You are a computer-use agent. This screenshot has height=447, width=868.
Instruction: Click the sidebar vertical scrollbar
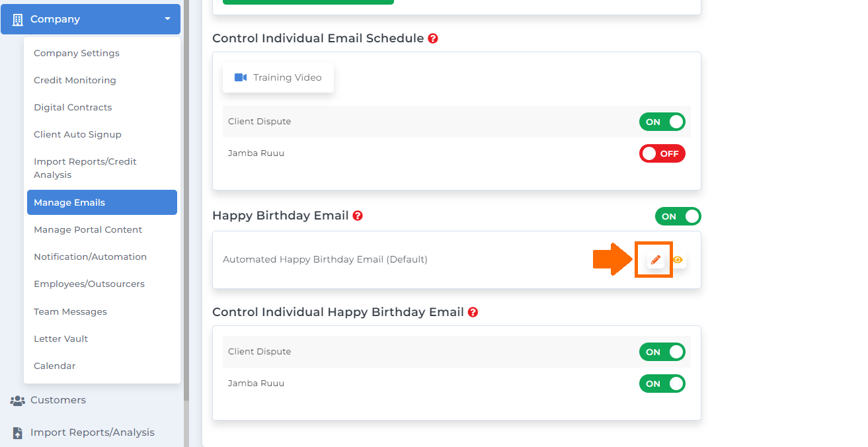point(186,198)
